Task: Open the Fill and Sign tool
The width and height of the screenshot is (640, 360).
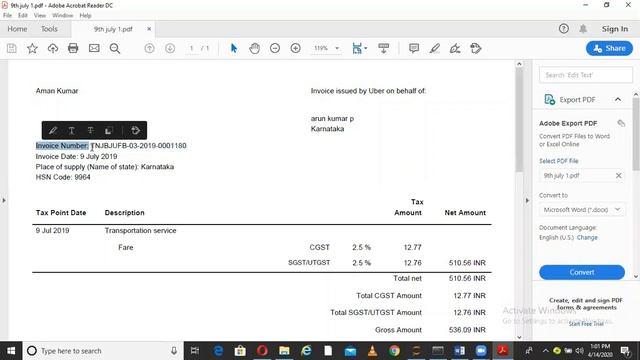Action: pos(455,49)
